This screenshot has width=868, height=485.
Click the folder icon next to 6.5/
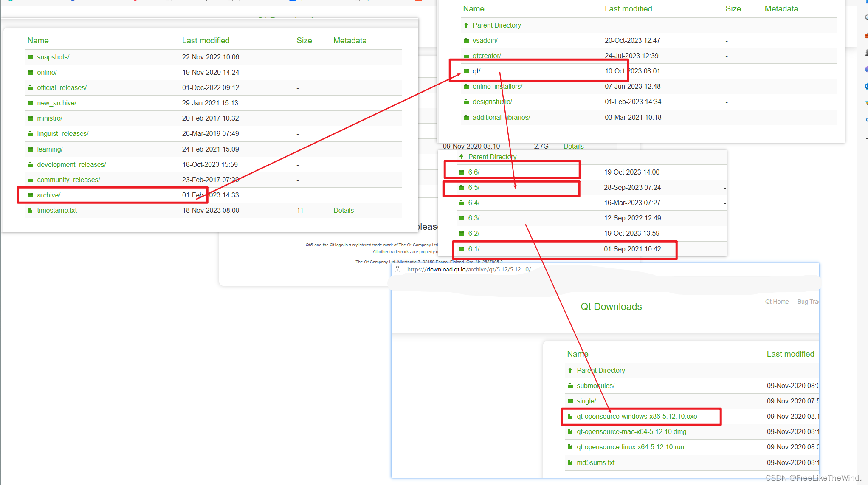coord(462,188)
